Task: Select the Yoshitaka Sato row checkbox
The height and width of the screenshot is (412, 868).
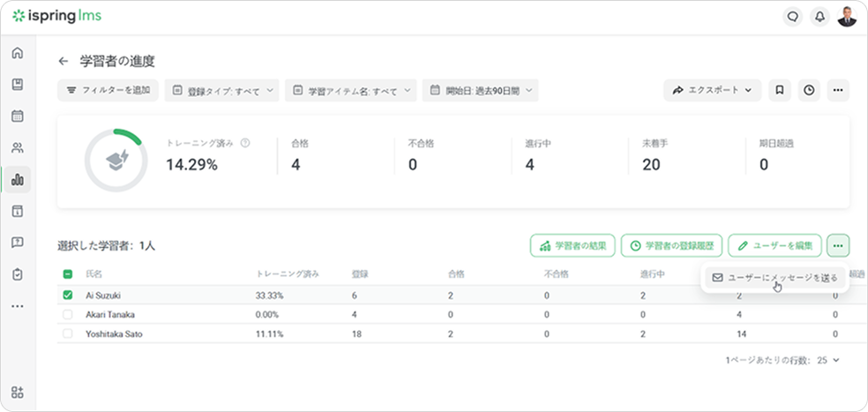Action: click(x=68, y=333)
